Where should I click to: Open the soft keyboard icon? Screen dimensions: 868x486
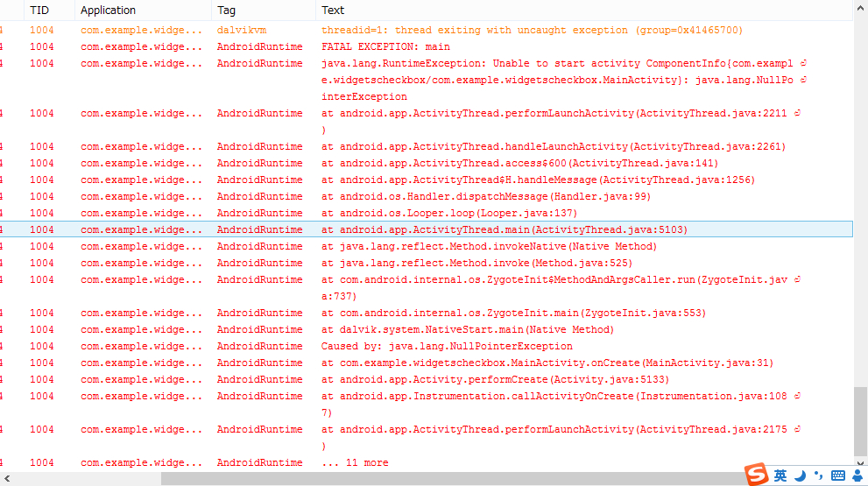tap(837, 475)
